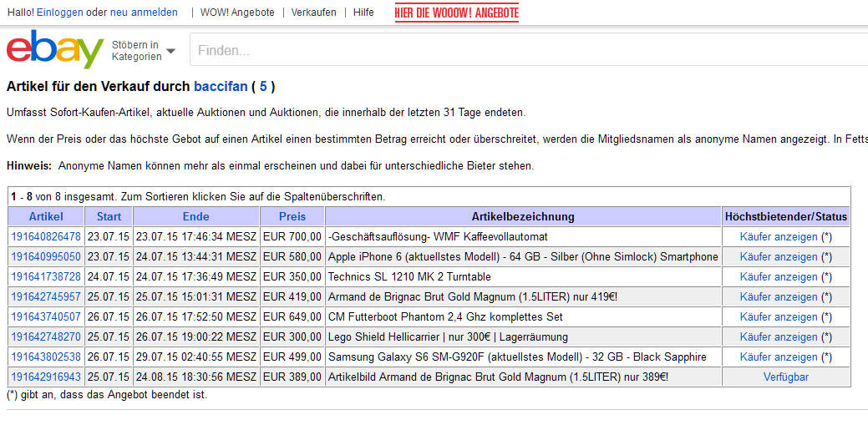Image resolution: width=868 pixels, height=435 pixels.
Task: Open item number 191642748270
Action: (x=46, y=337)
